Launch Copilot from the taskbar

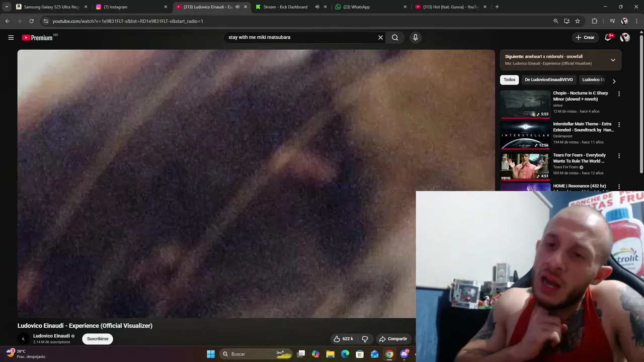click(x=315, y=354)
